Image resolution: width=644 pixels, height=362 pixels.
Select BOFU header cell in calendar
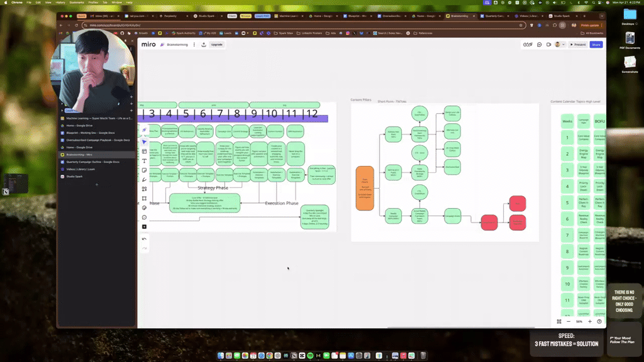pos(599,121)
